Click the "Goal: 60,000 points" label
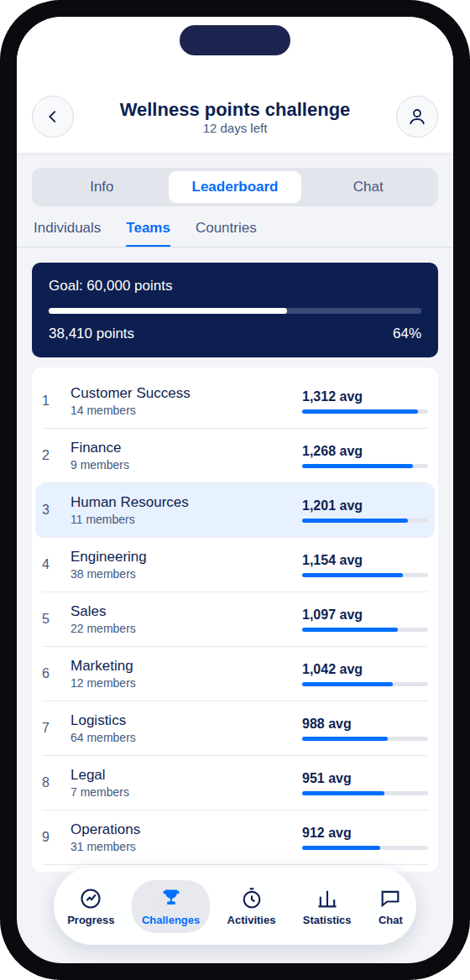This screenshot has height=980, width=470. click(x=111, y=285)
